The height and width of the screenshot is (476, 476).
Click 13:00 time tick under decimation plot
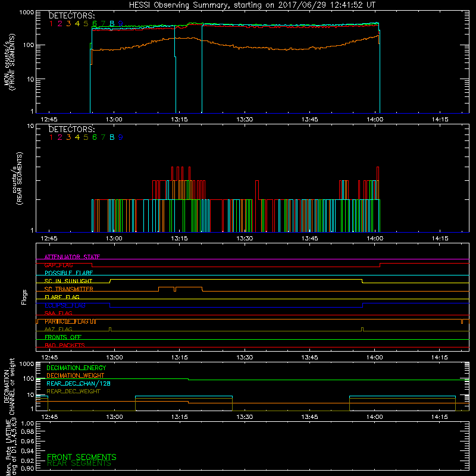click(114, 417)
